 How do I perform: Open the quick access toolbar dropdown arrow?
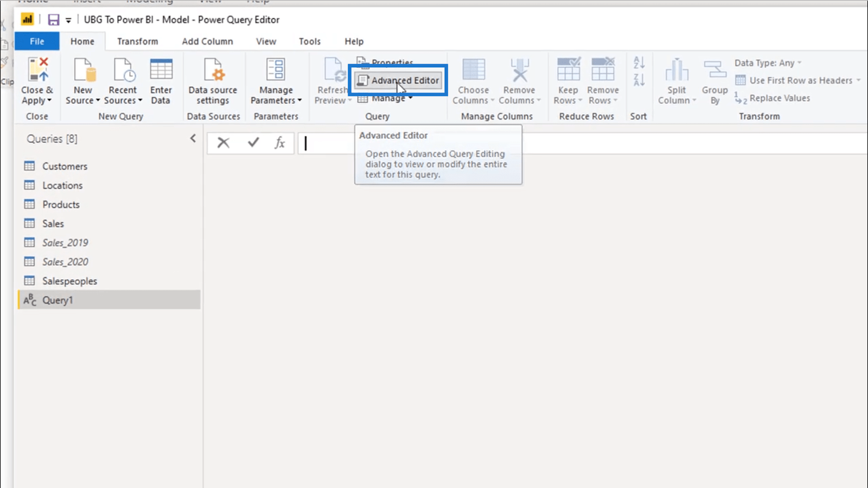68,21
